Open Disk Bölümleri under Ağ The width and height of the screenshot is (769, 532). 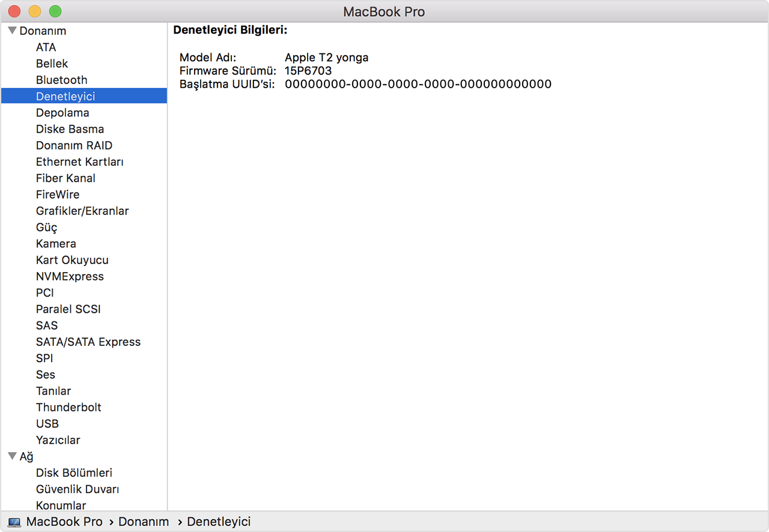pos(74,473)
